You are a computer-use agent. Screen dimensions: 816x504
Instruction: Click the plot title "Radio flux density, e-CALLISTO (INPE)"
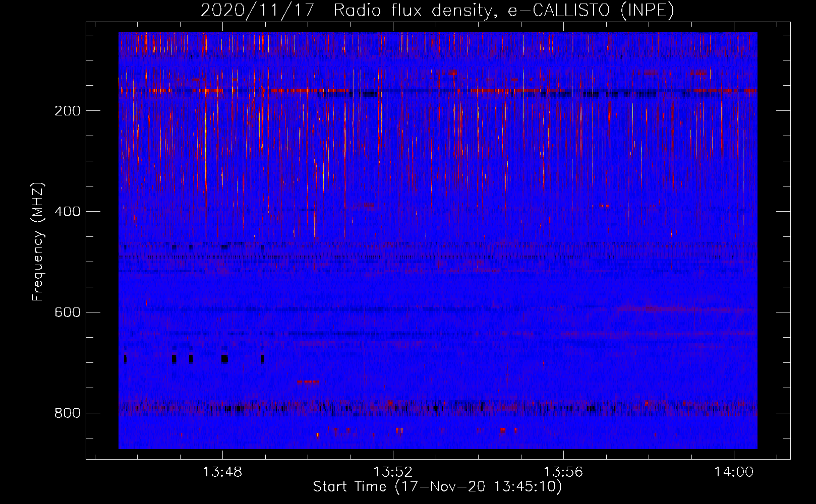(x=503, y=10)
